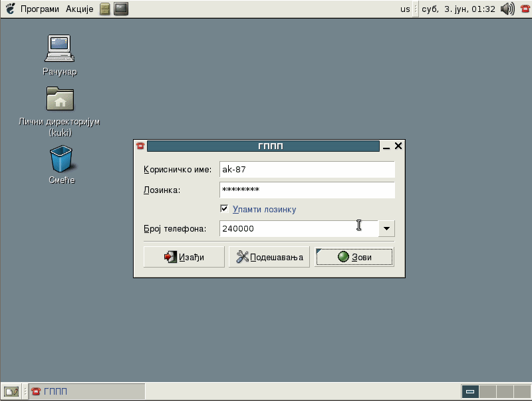Open the volume speaker icon
The width and height of the screenshot is (532, 402).
(x=507, y=9)
